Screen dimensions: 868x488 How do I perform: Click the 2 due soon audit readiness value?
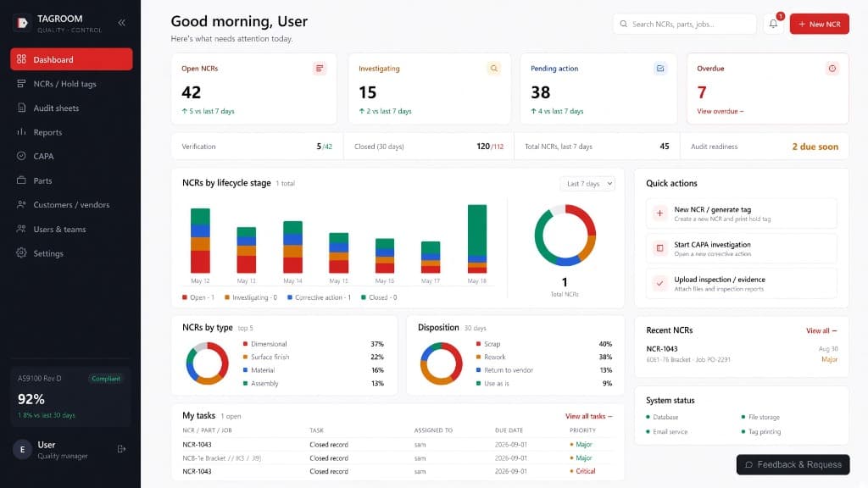click(x=815, y=147)
